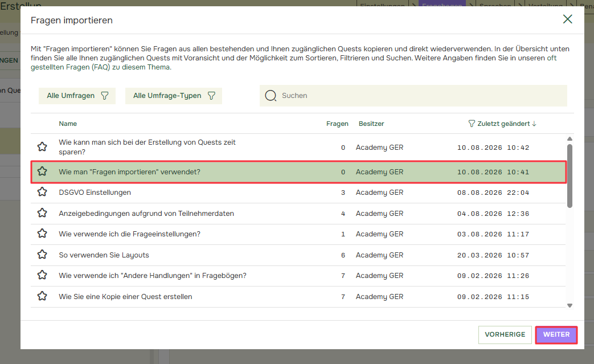Toggle star for 'So verwenden Sie Layouts'
Image resolution: width=594 pixels, height=364 pixels.
[42, 255]
